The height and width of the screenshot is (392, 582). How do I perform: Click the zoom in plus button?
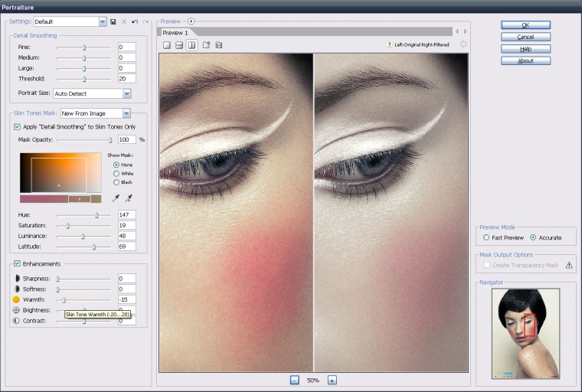(332, 380)
